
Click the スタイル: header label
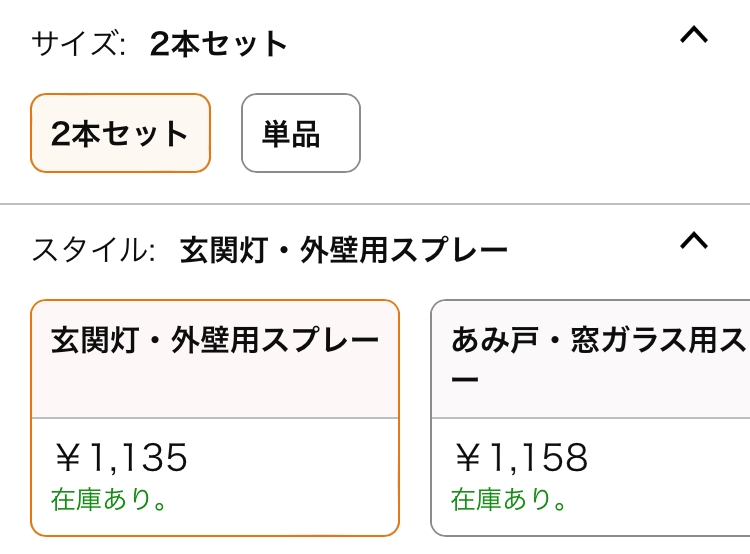pyautogui.click(x=94, y=250)
